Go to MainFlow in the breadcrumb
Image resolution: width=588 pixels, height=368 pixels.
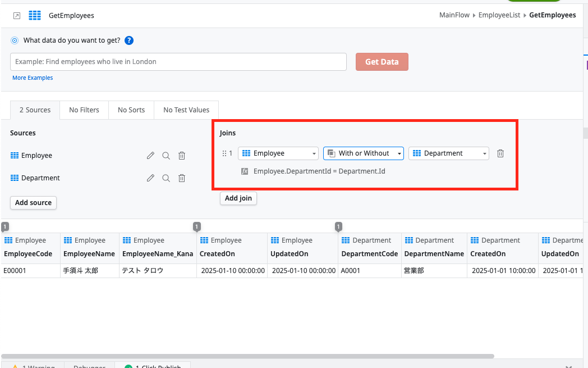(454, 15)
